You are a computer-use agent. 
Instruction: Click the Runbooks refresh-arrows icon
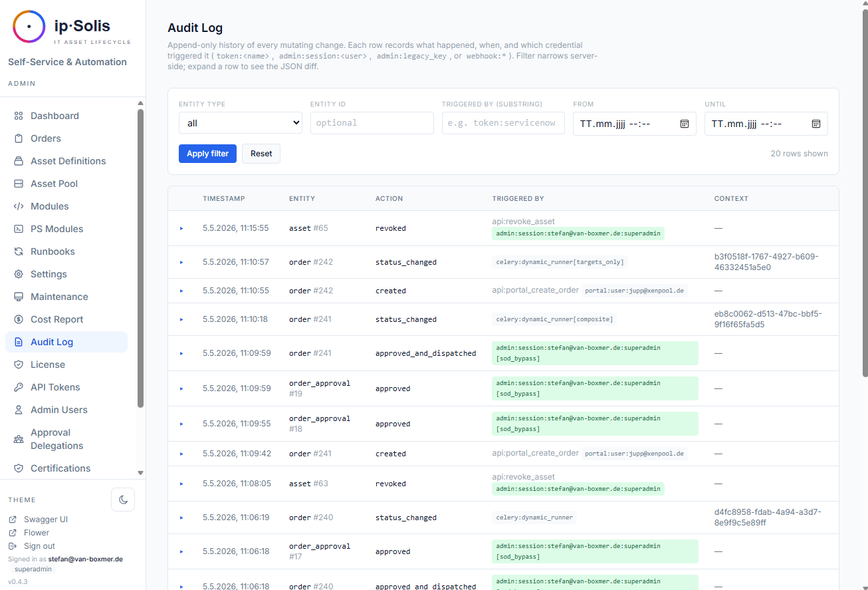click(19, 251)
